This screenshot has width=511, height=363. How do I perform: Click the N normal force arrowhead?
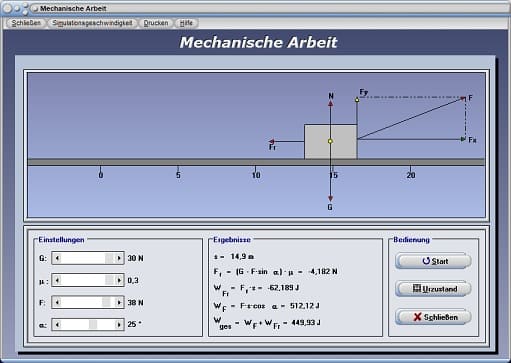click(330, 104)
